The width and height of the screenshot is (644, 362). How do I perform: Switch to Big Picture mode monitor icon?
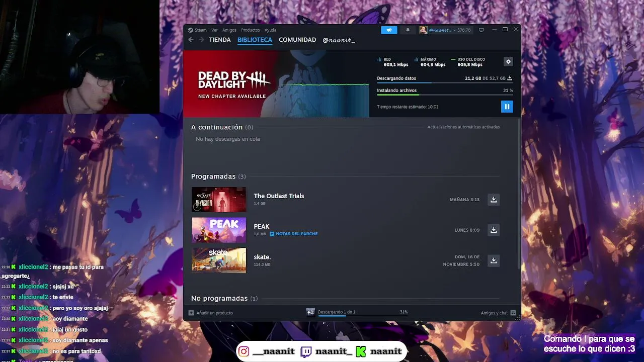481,30
